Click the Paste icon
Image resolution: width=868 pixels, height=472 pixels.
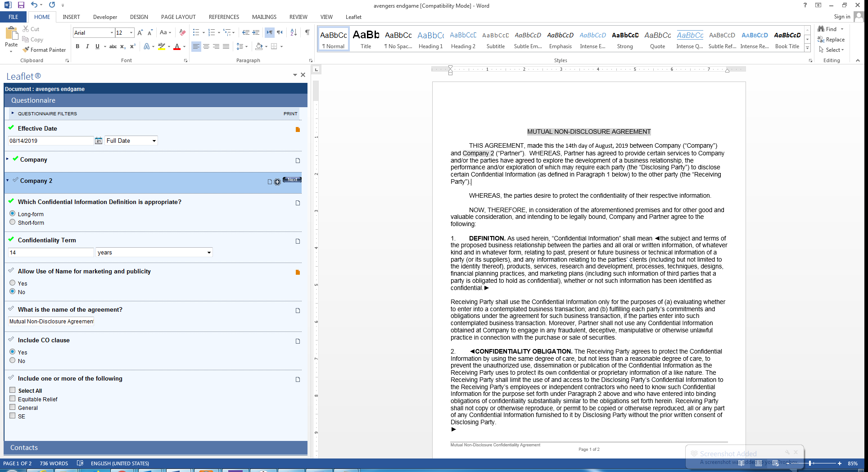pos(11,34)
